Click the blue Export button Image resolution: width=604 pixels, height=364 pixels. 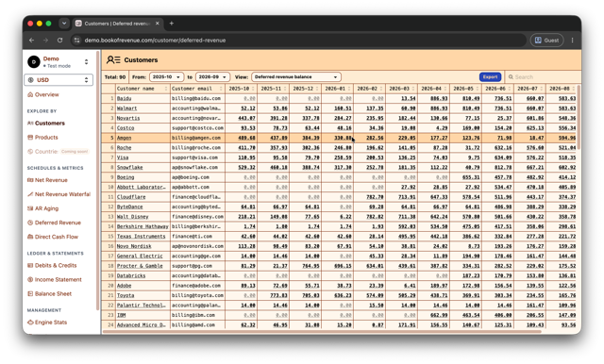point(490,77)
